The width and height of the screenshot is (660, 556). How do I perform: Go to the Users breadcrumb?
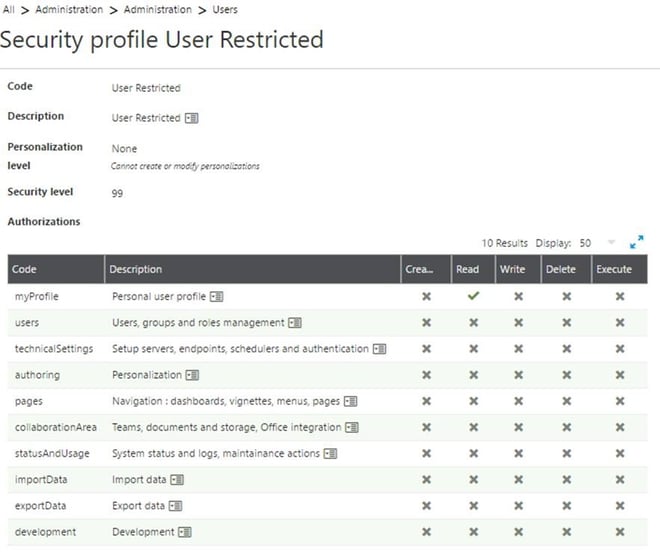click(225, 9)
